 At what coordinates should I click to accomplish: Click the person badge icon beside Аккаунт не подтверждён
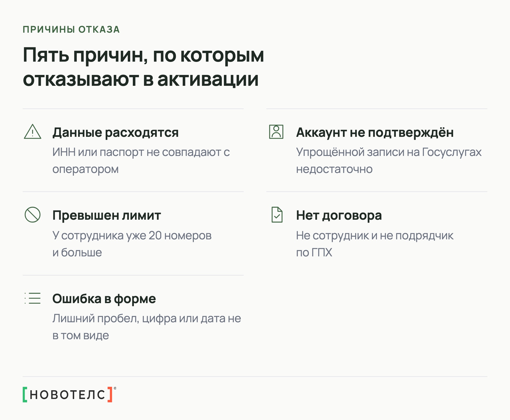[276, 132]
